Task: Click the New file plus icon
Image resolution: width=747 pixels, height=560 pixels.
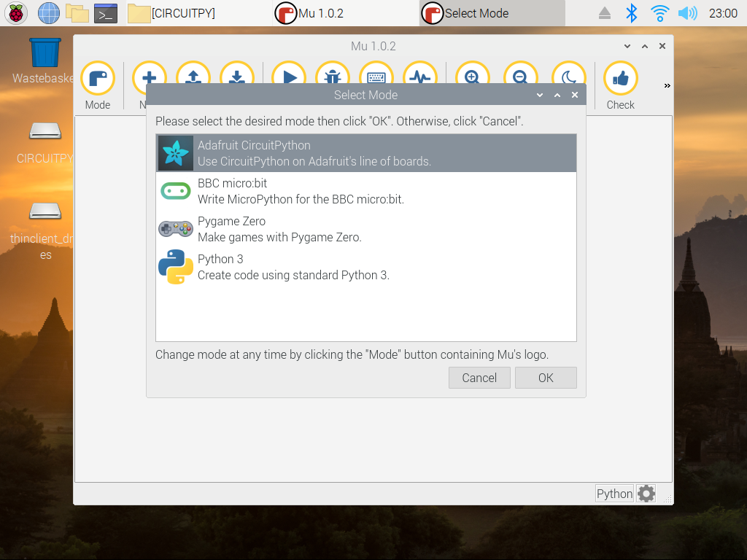Action: click(x=149, y=74)
